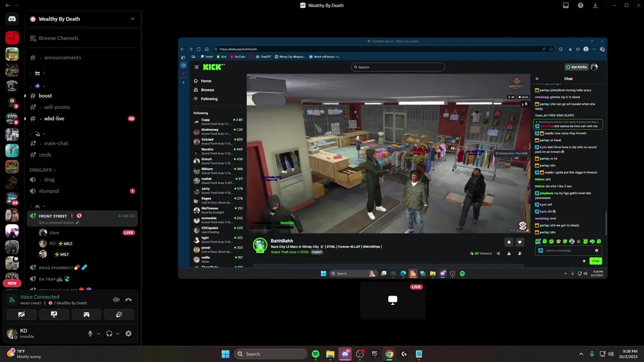Disconnect from voice with hang-up icon
Screen dimensions: 644x362
(128, 300)
